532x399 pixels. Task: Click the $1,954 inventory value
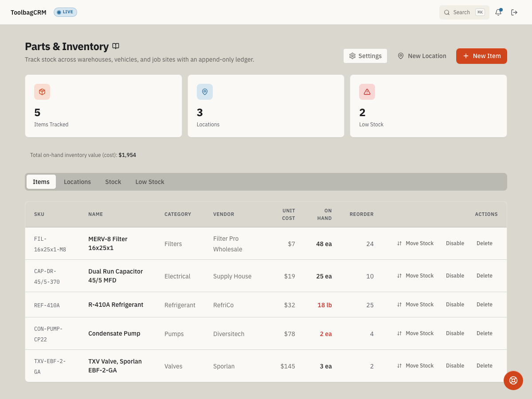coord(127,155)
